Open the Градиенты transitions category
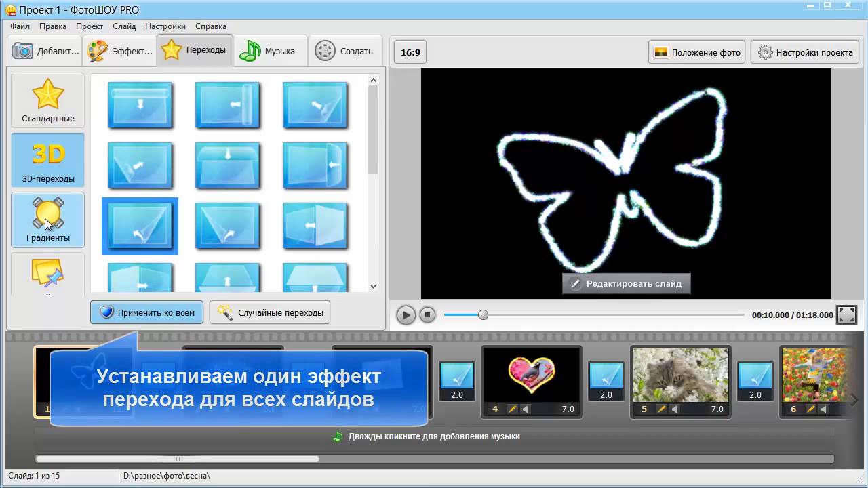 pos(48,220)
